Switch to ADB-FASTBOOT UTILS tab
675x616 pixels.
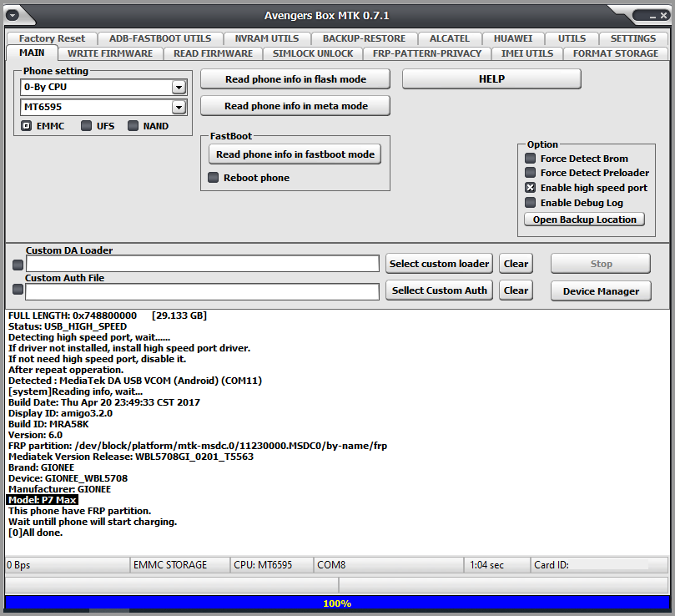click(x=160, y=38)
